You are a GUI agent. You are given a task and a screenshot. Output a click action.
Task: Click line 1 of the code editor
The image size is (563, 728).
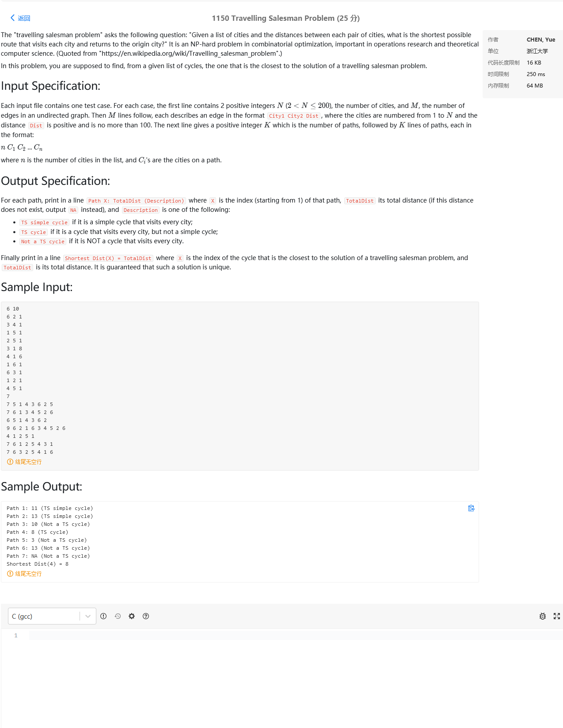point(296,635)
